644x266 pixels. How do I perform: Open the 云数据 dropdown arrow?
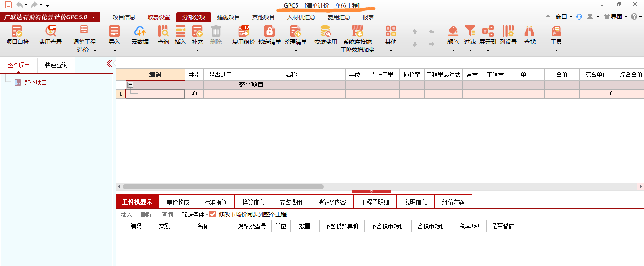[140, 50]
